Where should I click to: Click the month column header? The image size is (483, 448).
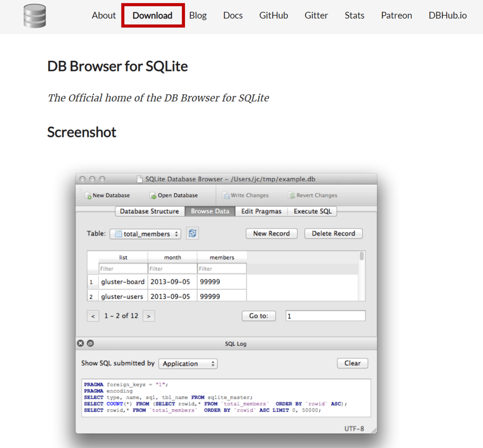(172, 257)
